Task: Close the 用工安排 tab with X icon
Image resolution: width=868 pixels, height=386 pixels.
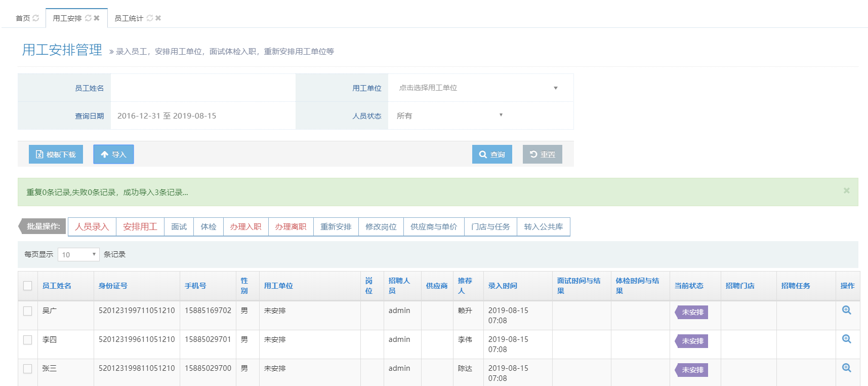Action: click(x=97, y=18)
